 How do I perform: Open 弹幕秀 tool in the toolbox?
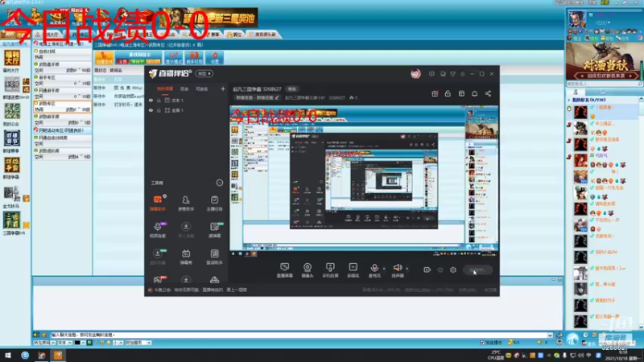[186, 257]
